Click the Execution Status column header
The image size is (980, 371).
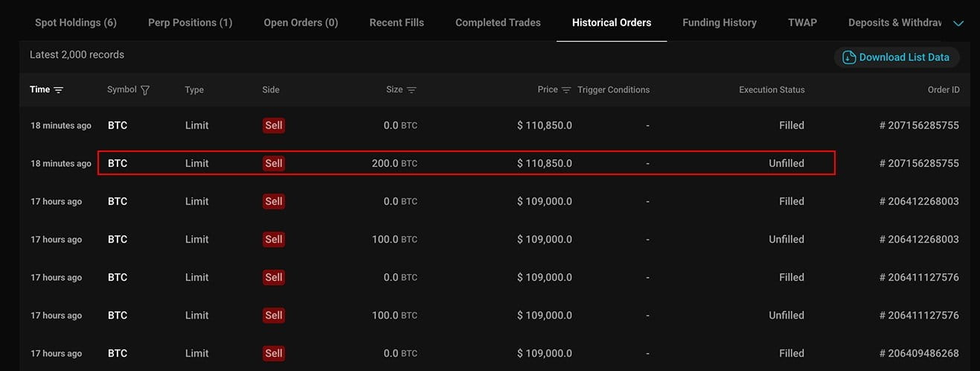click(x=771, y=90)
